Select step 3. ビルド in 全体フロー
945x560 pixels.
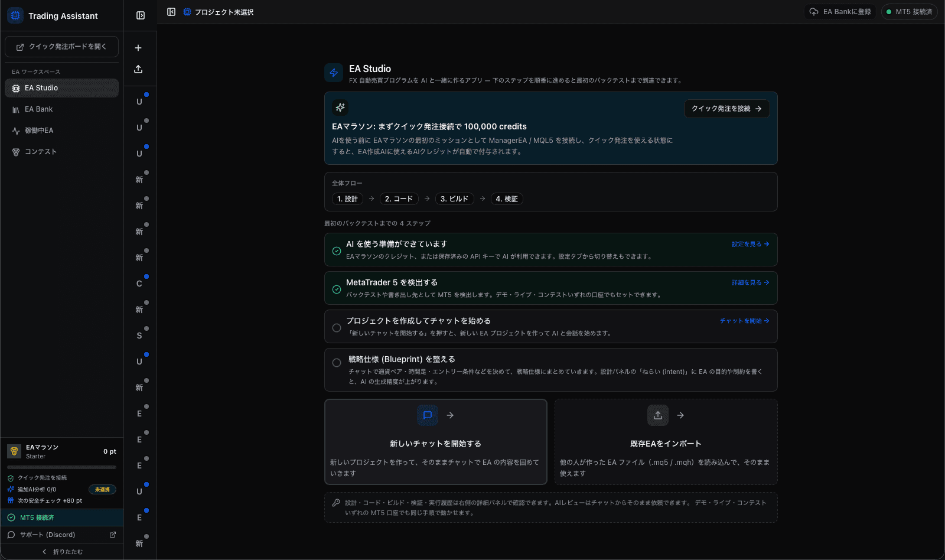(454, 199)
